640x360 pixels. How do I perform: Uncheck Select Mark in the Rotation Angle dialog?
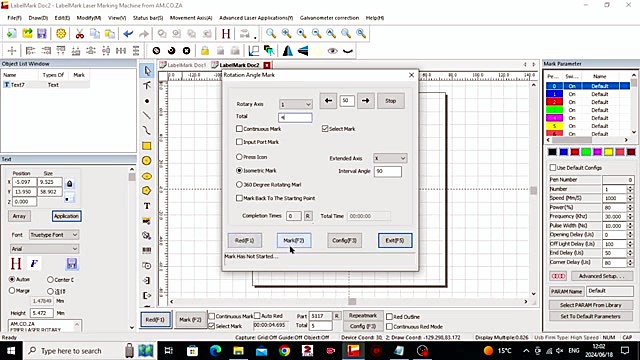(325, 129)
